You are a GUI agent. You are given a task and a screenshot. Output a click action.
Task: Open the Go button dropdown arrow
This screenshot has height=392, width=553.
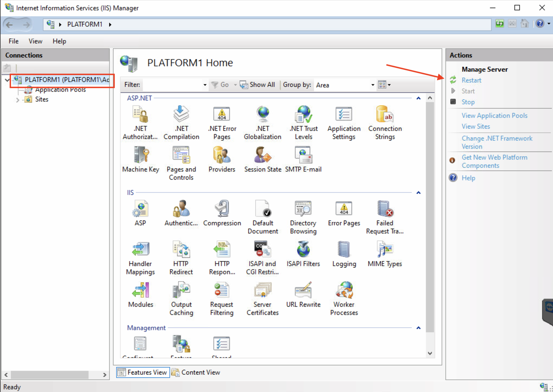point(235,85)
